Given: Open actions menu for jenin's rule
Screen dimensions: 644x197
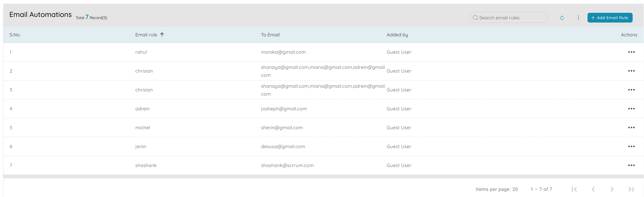Looking at the screenshot, I should click(x=631, y=146).
